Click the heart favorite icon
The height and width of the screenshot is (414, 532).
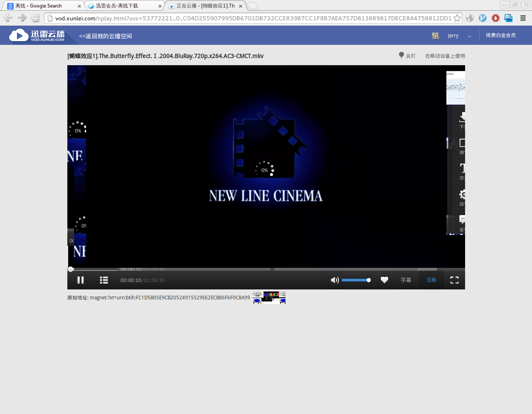point(384,280)
